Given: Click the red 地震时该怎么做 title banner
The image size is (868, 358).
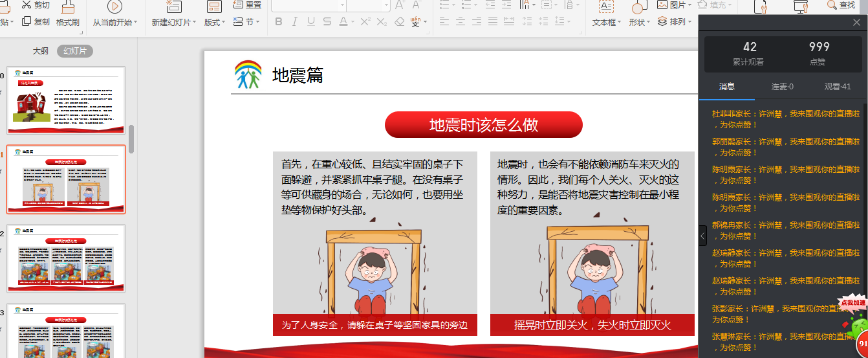Looking at the screenshot, I should tap(483, 125).
